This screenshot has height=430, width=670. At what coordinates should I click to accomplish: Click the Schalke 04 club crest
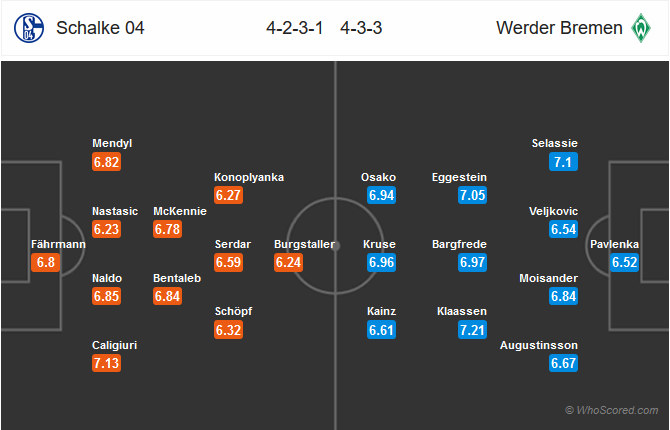29,28
